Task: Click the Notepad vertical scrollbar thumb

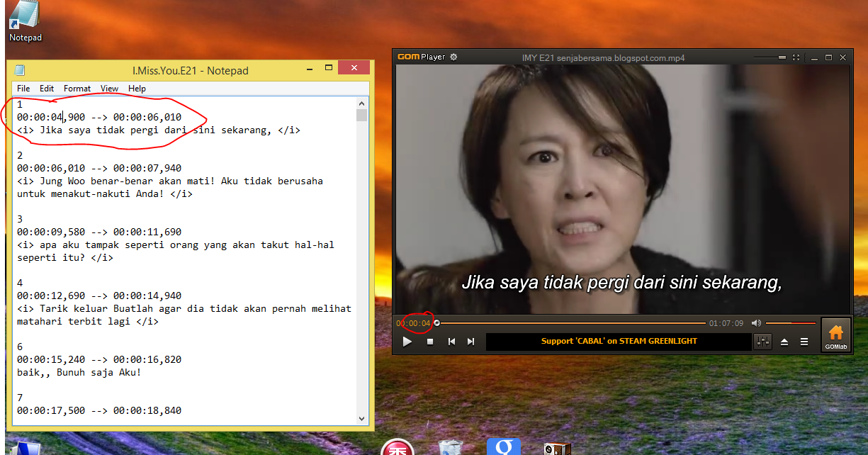Action: tap(362, 116)
